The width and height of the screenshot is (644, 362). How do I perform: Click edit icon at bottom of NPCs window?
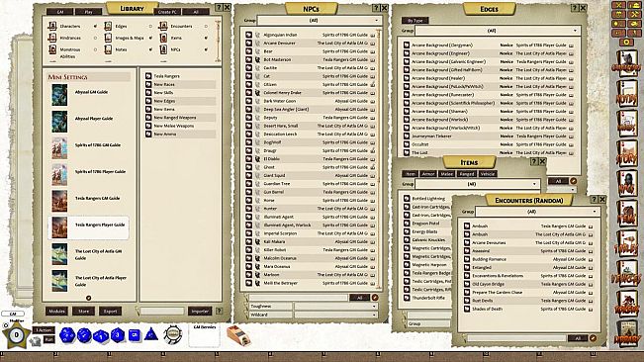pyautogui.click(x=375, y=298)
